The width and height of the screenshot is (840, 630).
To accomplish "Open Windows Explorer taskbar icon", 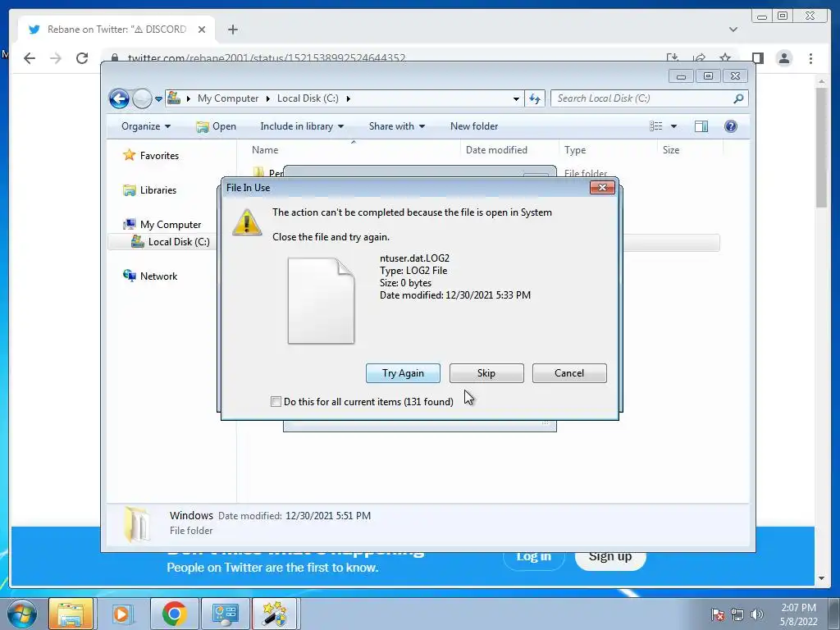I will pyautogui.click(x=71, y=614).
